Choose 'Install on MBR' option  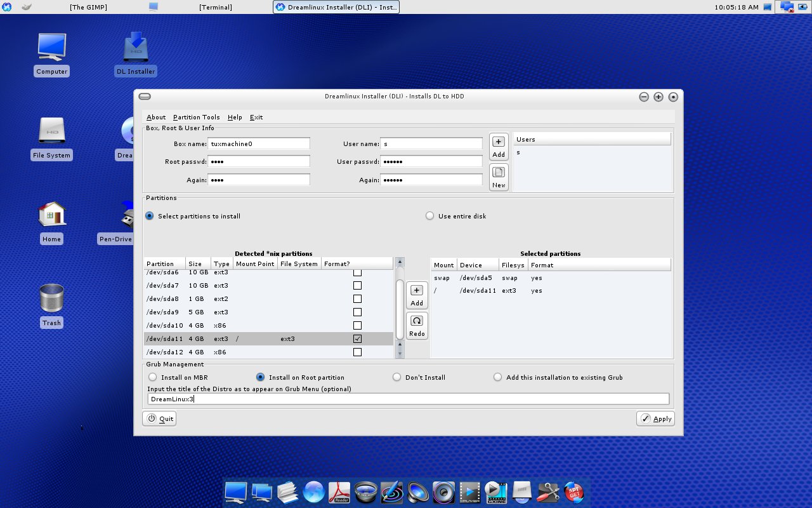tap(153, 377)
